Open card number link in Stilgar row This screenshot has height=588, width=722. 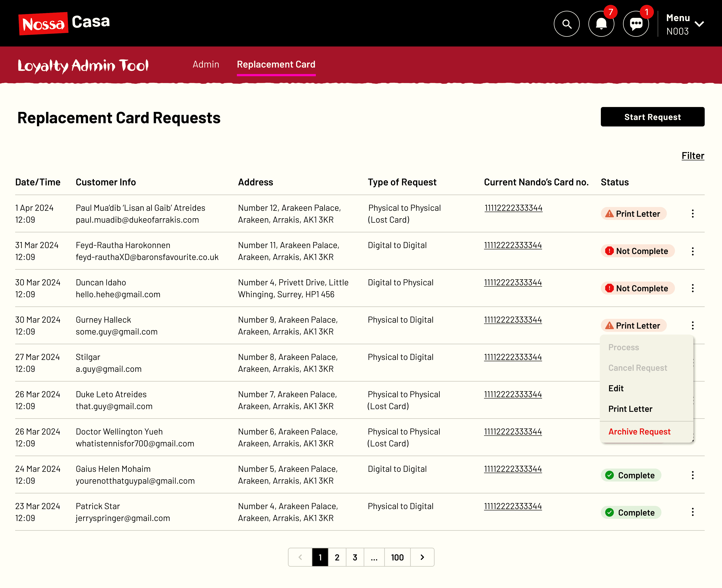tap(513, 357)
